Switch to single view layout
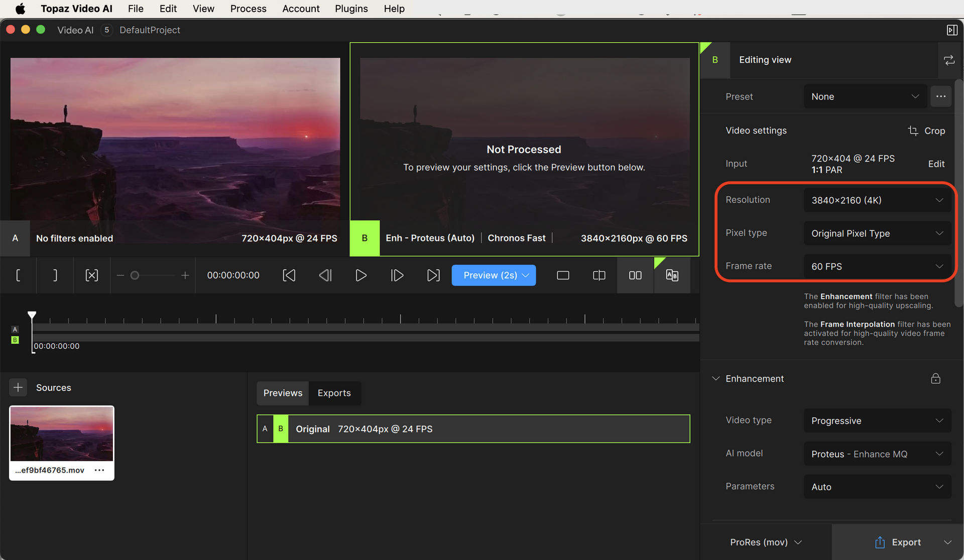Image resolution: width=964 pixels, height=560 pixels. point(563,275)
